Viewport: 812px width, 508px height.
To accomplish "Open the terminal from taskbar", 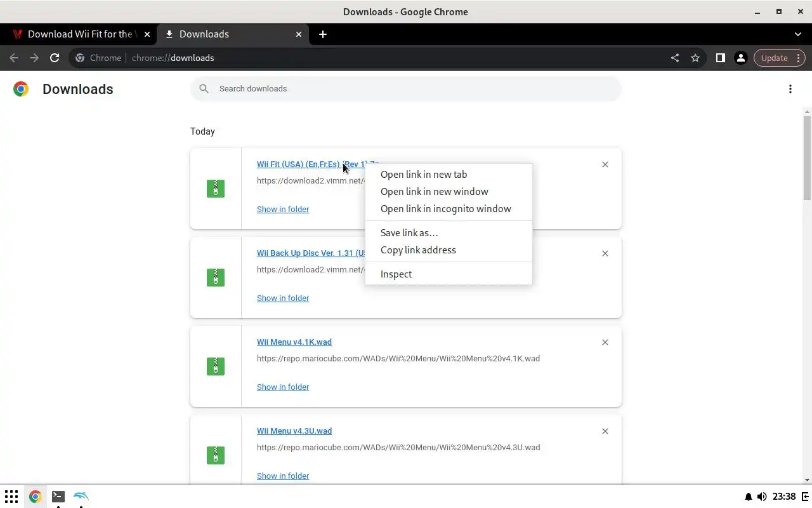I will coord(58,497).
